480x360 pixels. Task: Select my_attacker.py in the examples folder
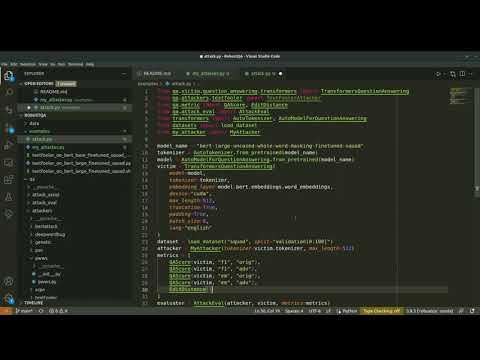(48, 147)
